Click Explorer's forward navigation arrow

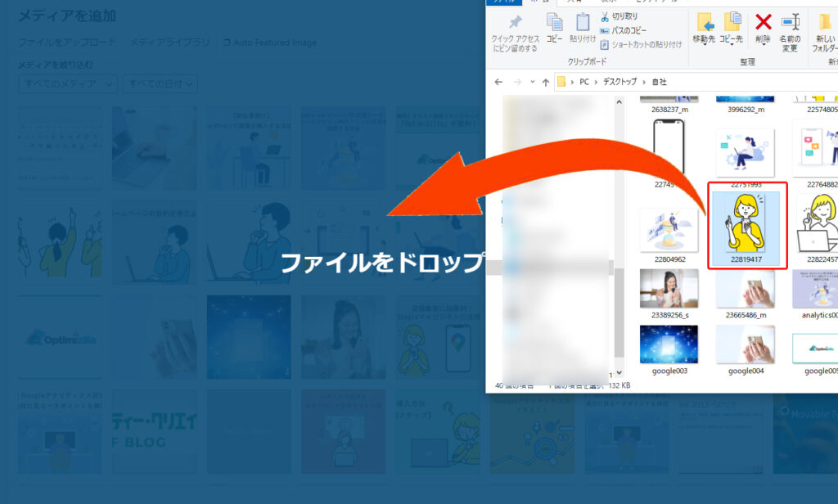pos(517,82)
